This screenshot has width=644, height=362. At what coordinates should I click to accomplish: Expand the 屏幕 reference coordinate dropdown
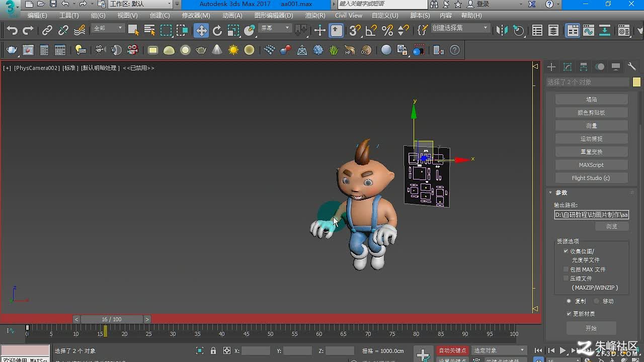[x=275, y=28]
